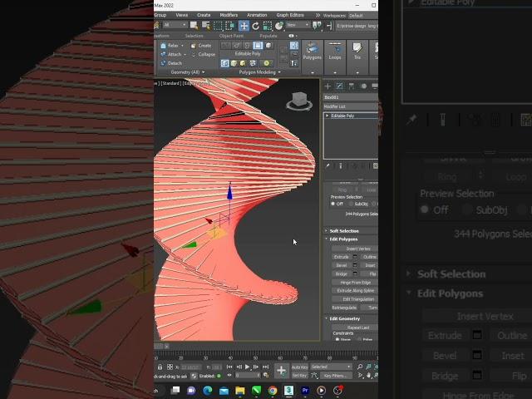Open the Selected key filter dropdown
This screenshot has width=532, height=399.
[x=331, y=367]
